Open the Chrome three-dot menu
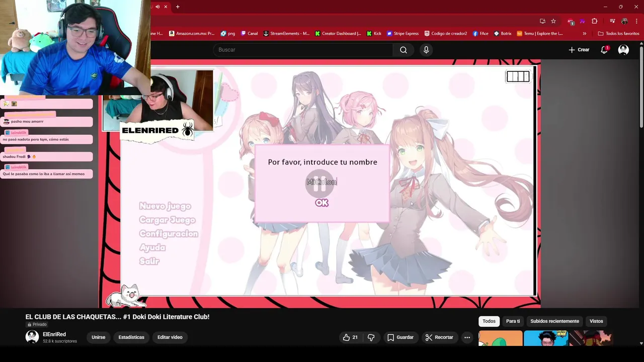The width and height of the screenshot is (644, 362). coord(636,21)
